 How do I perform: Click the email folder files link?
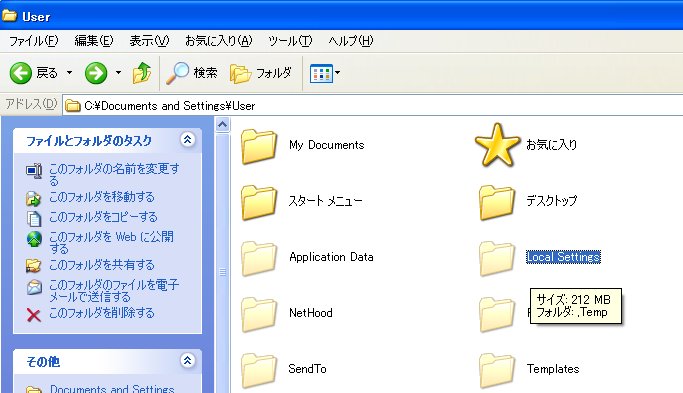pyautogui.click(x=114, y=291)
